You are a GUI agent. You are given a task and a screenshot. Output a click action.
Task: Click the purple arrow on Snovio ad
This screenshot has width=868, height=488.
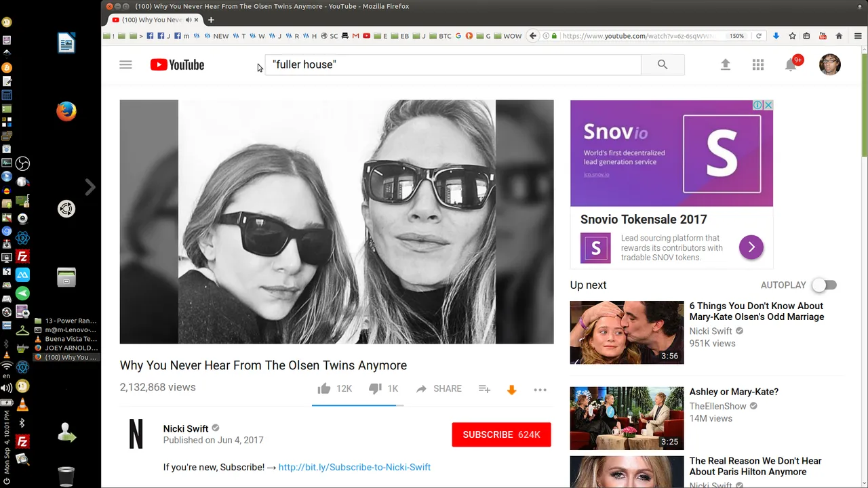pyautogui.click(x=751, y=247)
